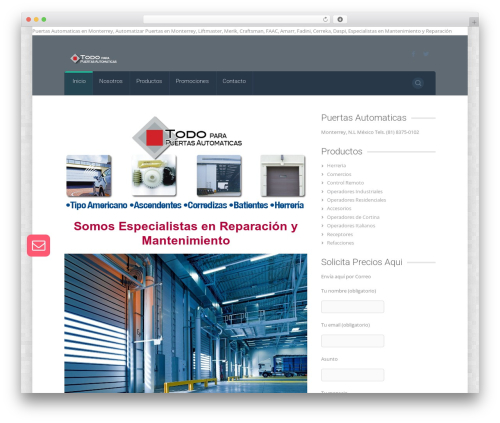Focus the Tu email input field
This screenshot has height=423, width=500.
(x=353, y=341)
